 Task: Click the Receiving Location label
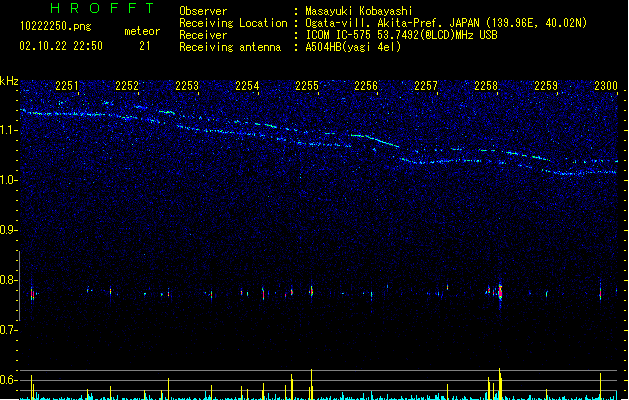point(233,23)
